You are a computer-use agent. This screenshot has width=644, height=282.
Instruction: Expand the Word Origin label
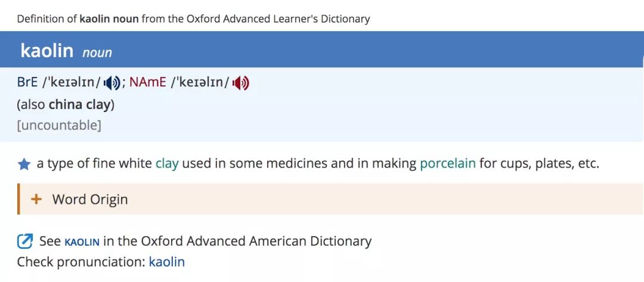(x=90, y=199)
